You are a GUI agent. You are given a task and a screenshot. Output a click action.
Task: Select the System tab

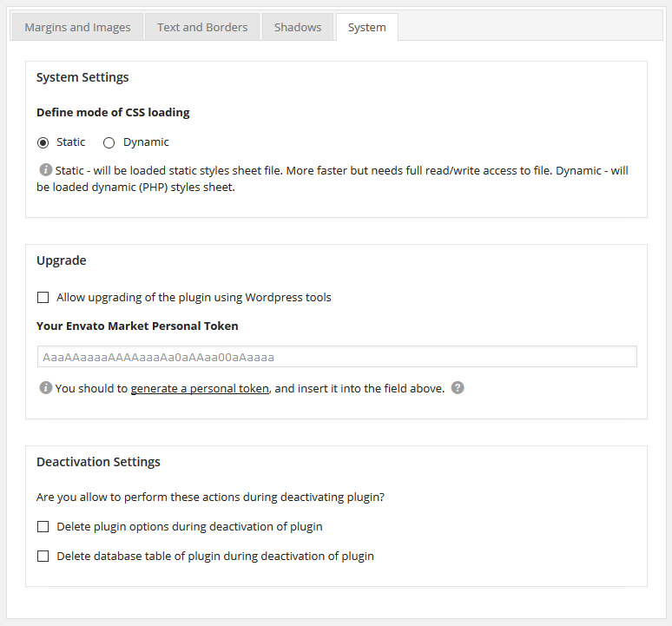pos(367,27)
